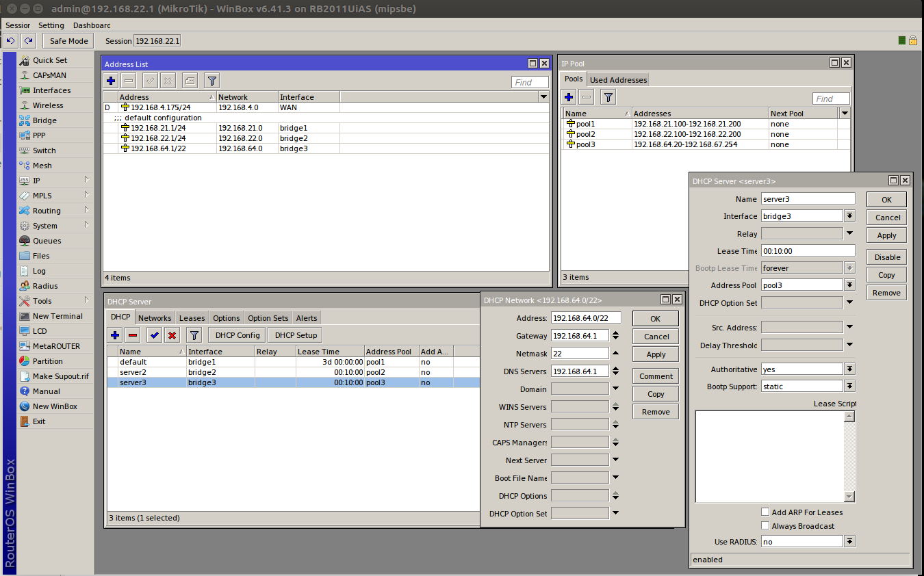Open the Address Pool dropdown for server3

[x=849, y=285]
